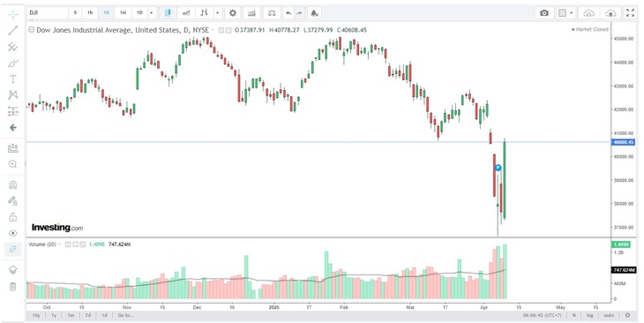Click the blue event marker on candles

tap(498, 168)
